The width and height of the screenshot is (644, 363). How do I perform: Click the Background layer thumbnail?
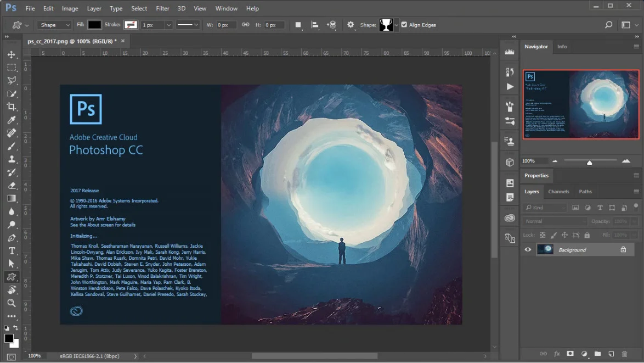545,249
